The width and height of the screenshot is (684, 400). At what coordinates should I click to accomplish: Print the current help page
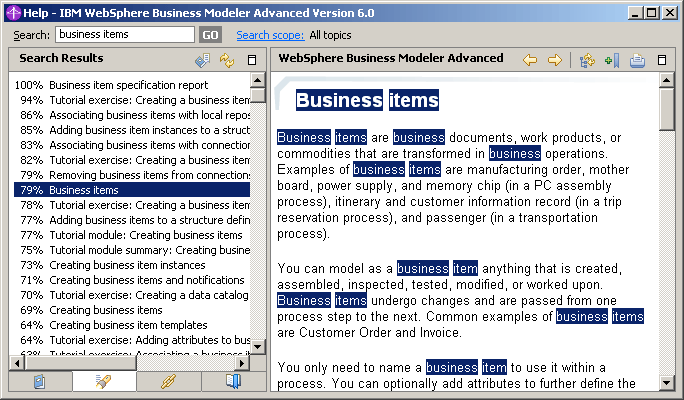(x=637, y=60)
